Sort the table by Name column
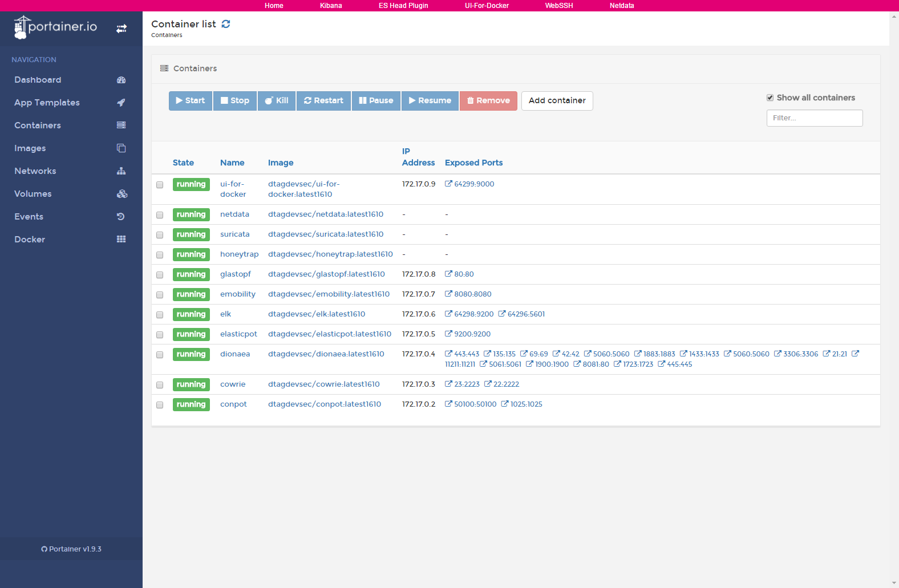The image size is (899, 588). pyautogui.click(x=232, y=163)
